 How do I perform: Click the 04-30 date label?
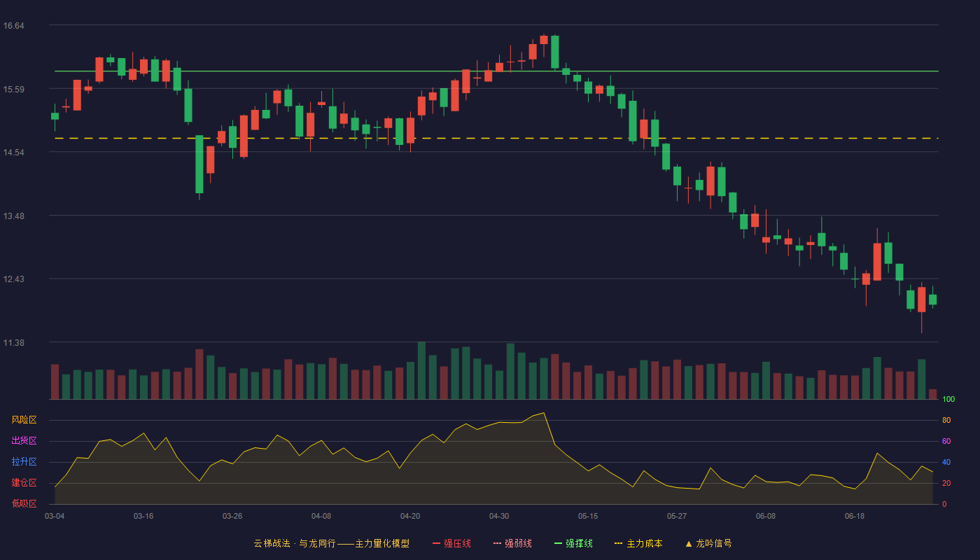click(499, 516)
